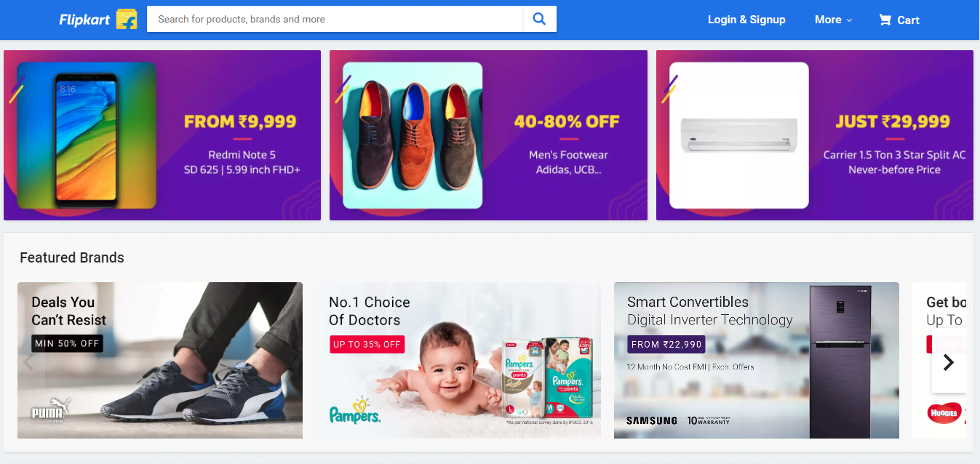Image resolution: width=980 pixels, height=464 pixels.
Task: Click the FROM ₹22,990 price badge
Action: pyautogui.click(x=666, y=344)
